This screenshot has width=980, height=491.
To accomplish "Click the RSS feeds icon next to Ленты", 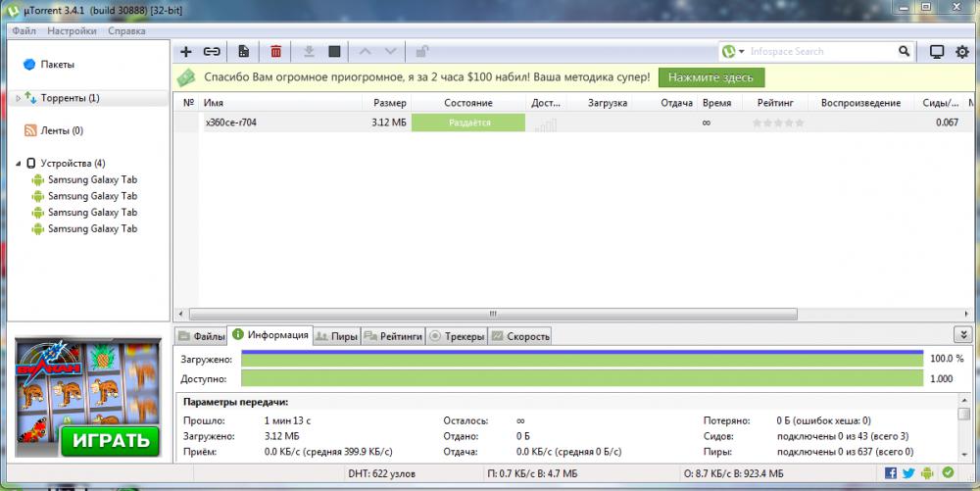I will click(x=30, y=130).
